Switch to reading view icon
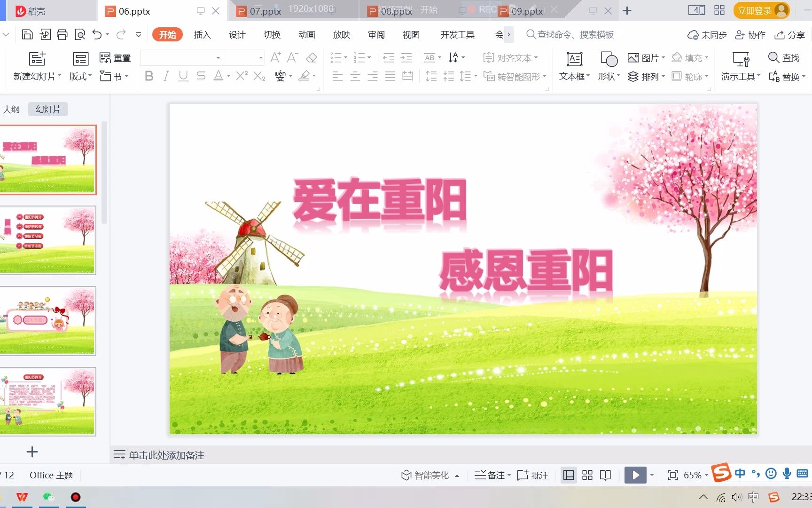The height and width of the screenshot is (508, 812). 606,475
